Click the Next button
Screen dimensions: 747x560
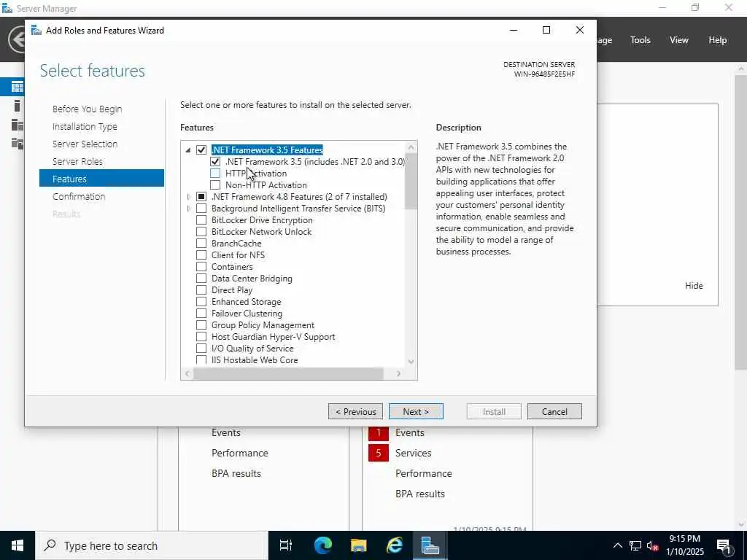point(416,411)
